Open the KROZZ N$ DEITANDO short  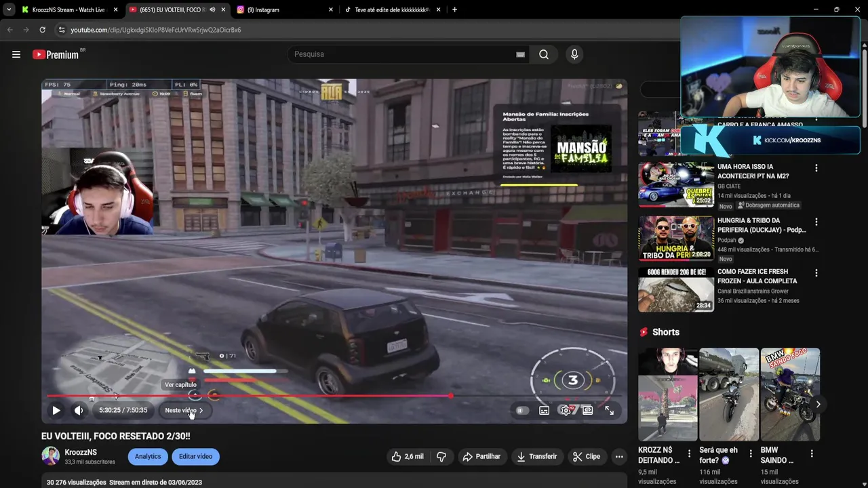pos(668,394)
